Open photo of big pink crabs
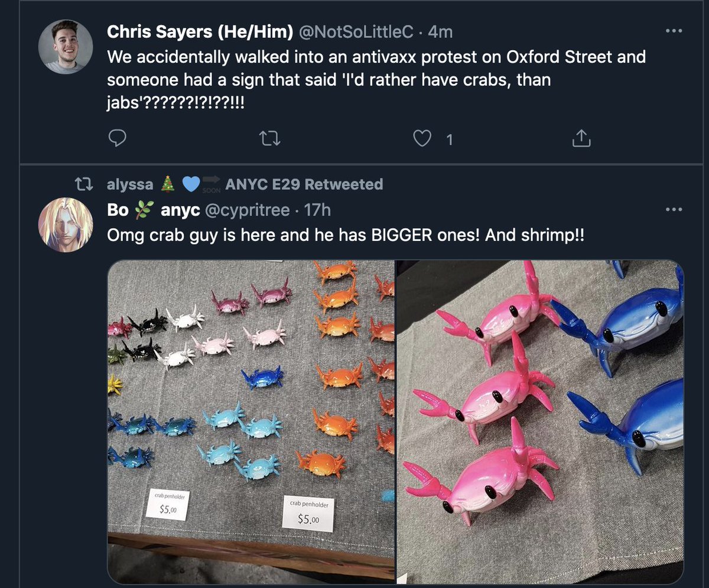 click(540, 423)
